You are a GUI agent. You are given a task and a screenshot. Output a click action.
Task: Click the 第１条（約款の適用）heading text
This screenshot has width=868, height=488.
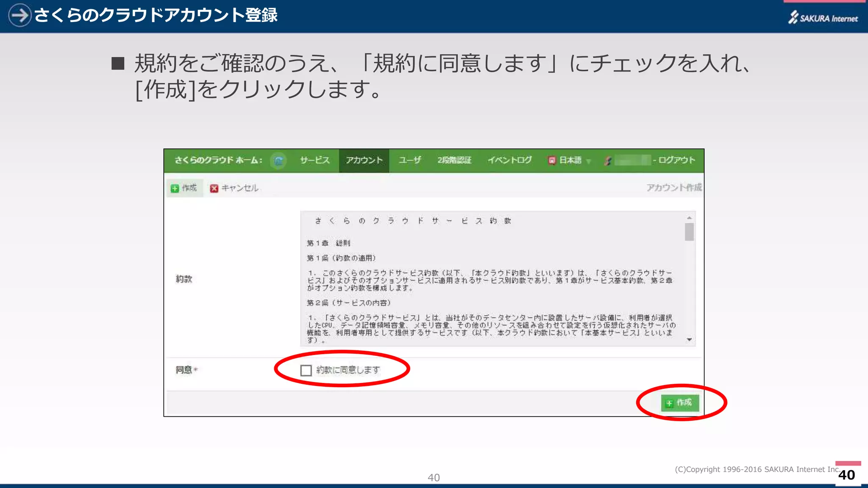point(341,258)
